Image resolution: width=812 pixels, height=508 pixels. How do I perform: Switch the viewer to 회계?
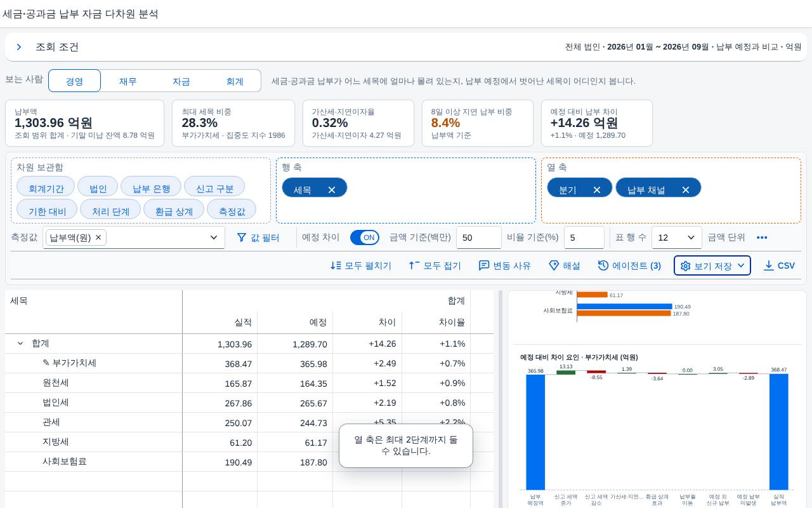pyautogui.click(x=235, y=81)
